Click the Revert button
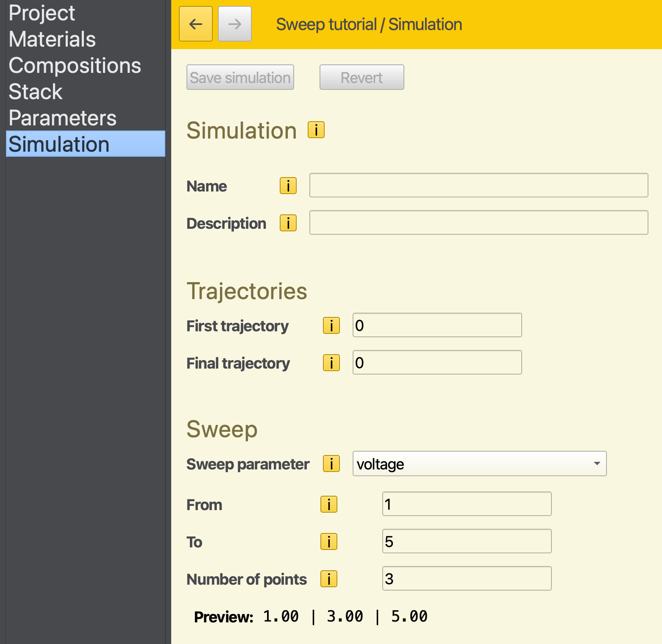Image resolution: width=662 pixels, height=644 pixels. 362,78
